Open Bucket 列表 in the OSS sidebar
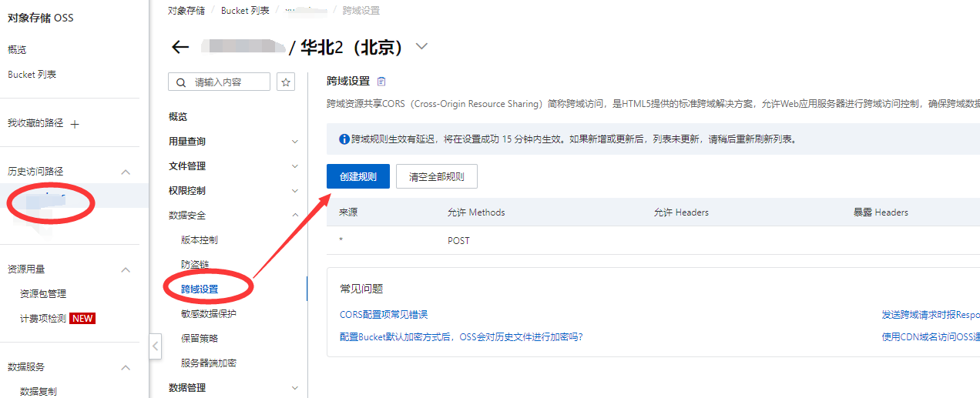The width and height of the screenshot is (980, 398). [32, 75]
